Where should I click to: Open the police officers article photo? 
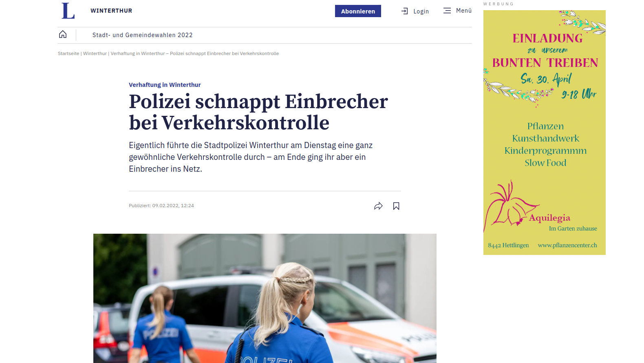(265, 298)
